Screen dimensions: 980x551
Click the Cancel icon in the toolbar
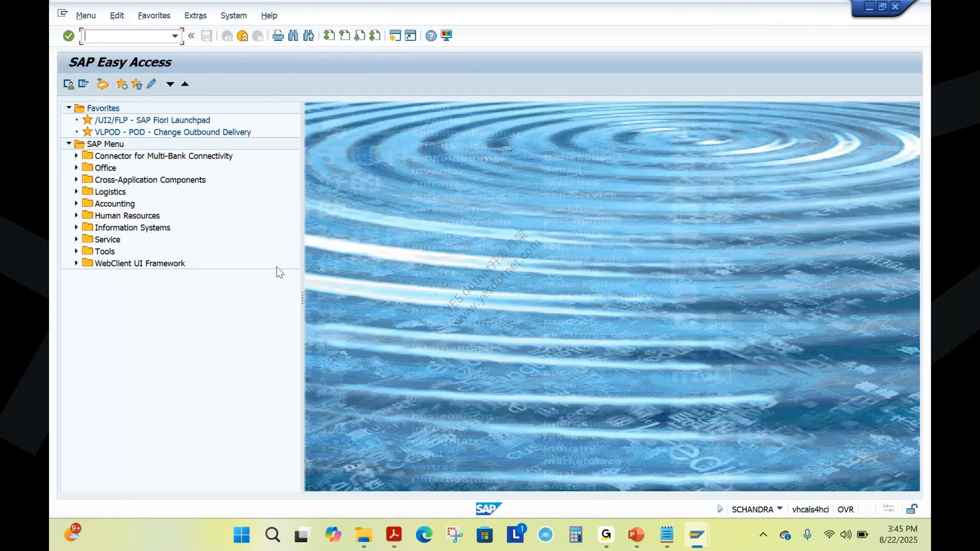point(258,36)
